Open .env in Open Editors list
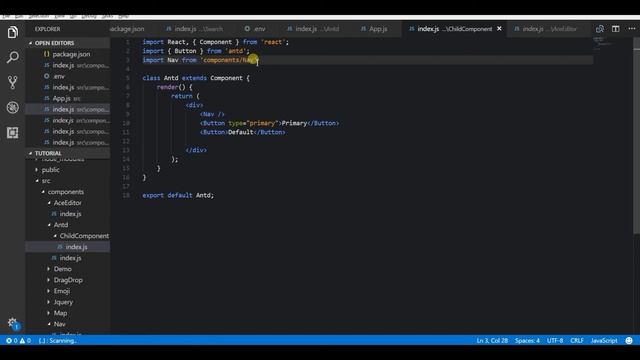640x360 pixels. [68, 76]
